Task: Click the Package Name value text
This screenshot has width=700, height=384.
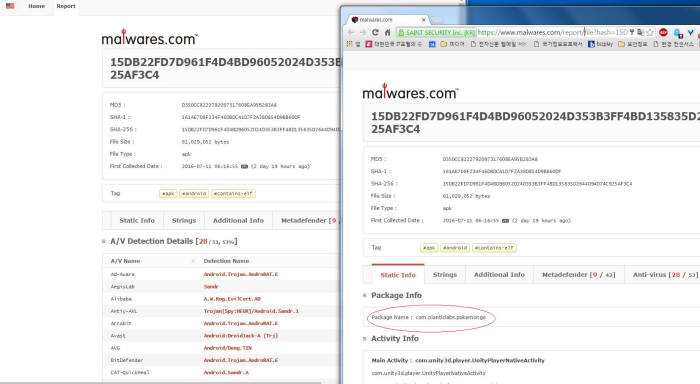Action: (450, 317)
